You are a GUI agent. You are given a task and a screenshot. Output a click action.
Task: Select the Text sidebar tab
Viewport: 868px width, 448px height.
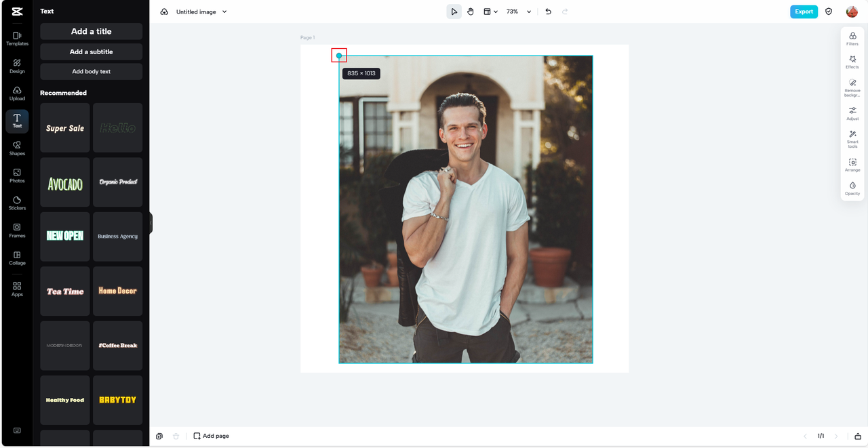click(17, 121)
